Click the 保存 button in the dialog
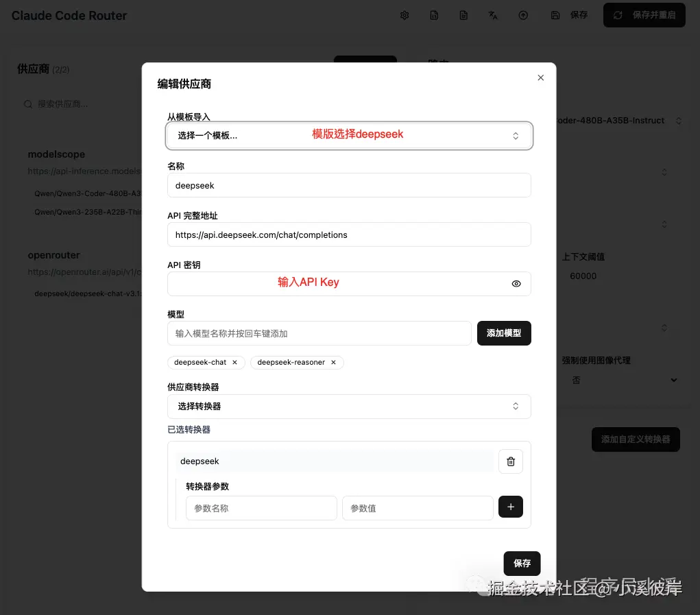 [x=522, y=563]
